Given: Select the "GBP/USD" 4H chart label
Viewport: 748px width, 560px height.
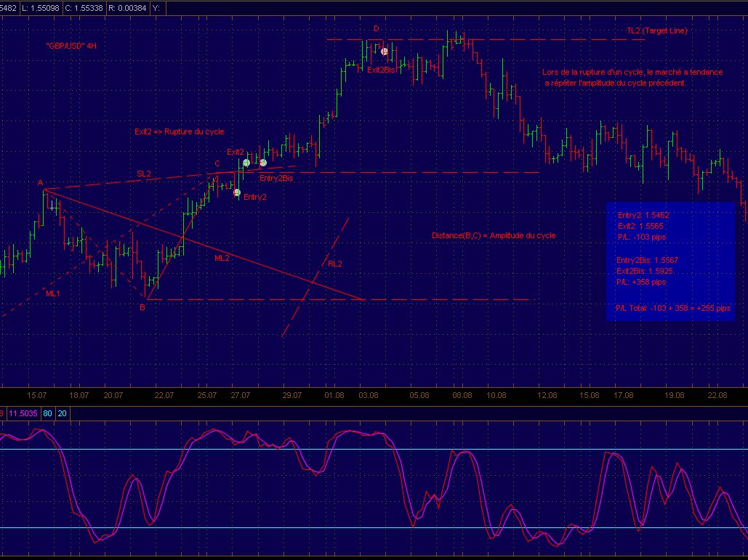Looking at the screenshot, I should click(71, 46).
